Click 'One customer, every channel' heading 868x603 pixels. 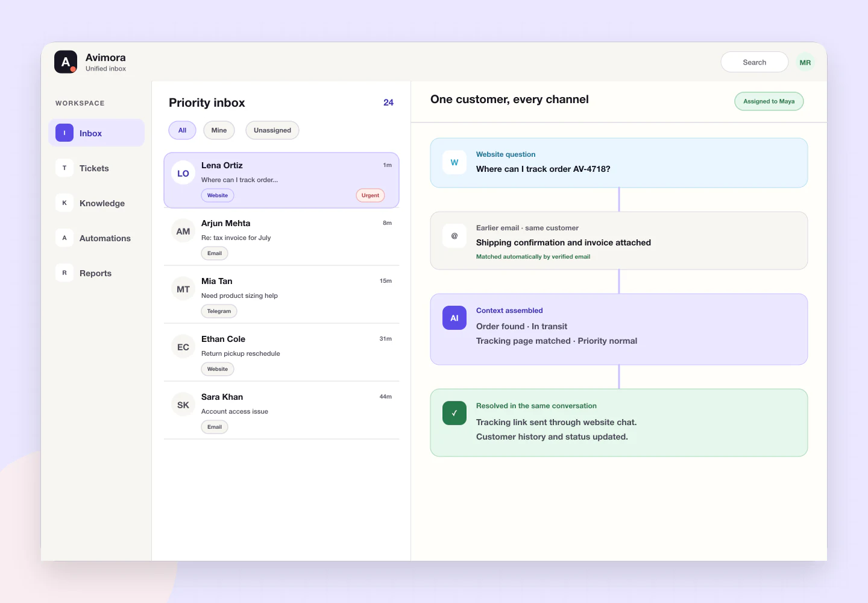[509, 99]
